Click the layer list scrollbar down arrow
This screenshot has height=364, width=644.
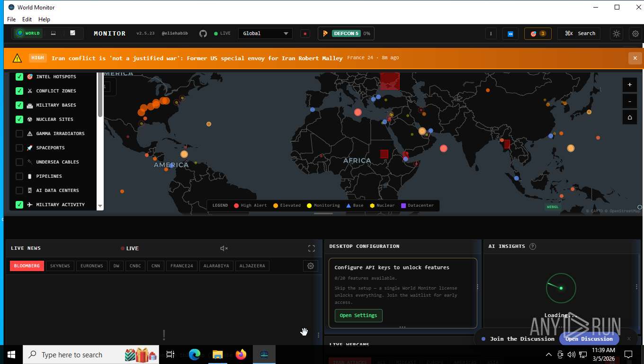coord(100,206)
